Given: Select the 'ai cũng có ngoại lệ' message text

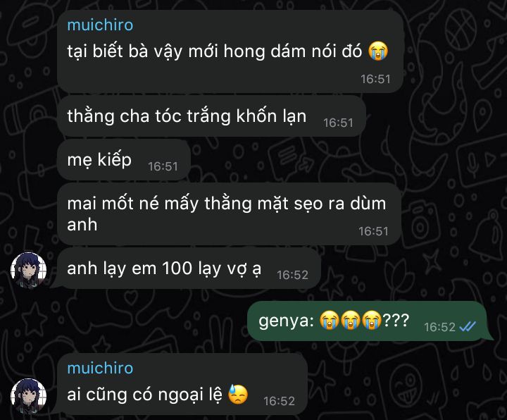Looking at the screenshot, I should point(144,395).
